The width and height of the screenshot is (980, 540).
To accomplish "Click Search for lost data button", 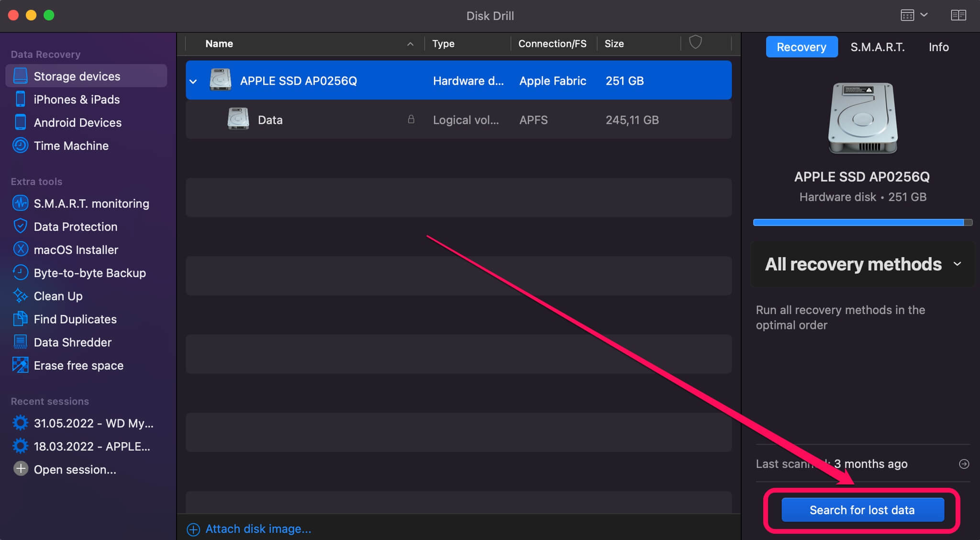I will [862, 510].
